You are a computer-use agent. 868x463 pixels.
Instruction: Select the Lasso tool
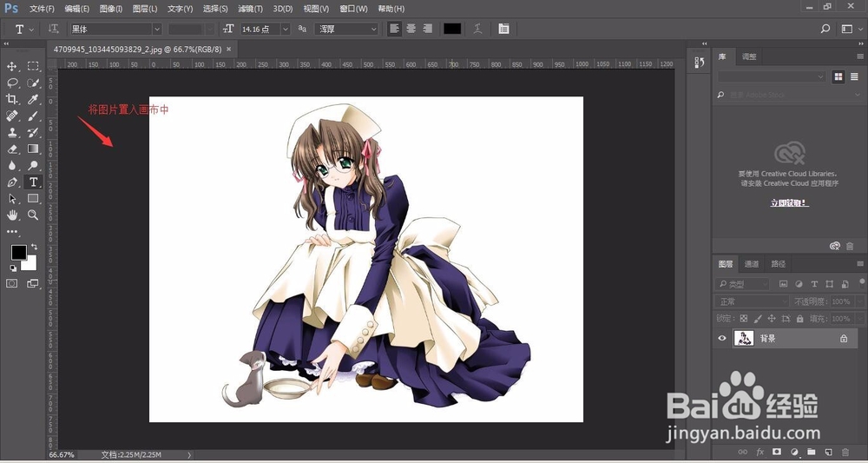pyautogui.click(x=11, y=83)
